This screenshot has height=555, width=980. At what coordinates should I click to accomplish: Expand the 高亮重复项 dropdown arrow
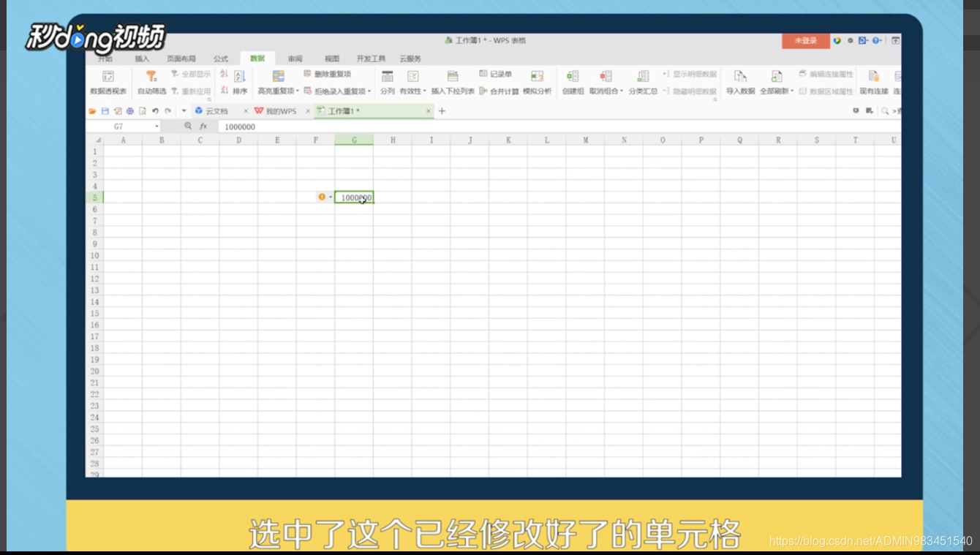(298, 91)
